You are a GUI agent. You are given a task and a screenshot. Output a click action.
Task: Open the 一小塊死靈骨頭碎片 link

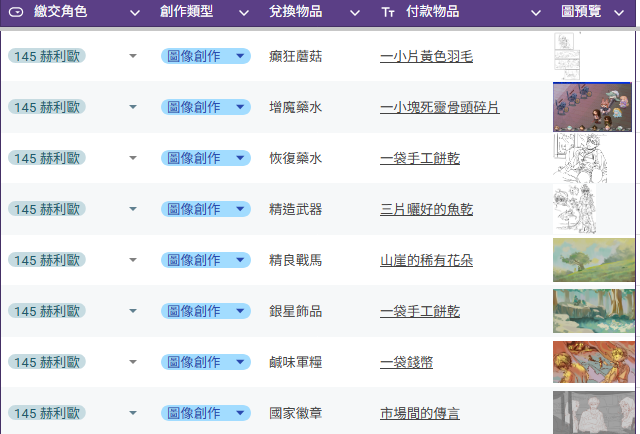pos(440,107)
